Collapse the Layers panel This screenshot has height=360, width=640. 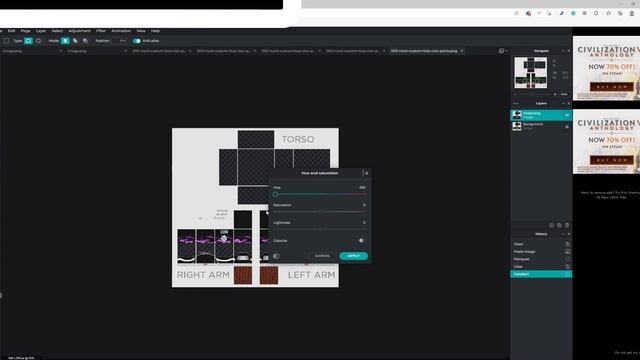point(563,104)
